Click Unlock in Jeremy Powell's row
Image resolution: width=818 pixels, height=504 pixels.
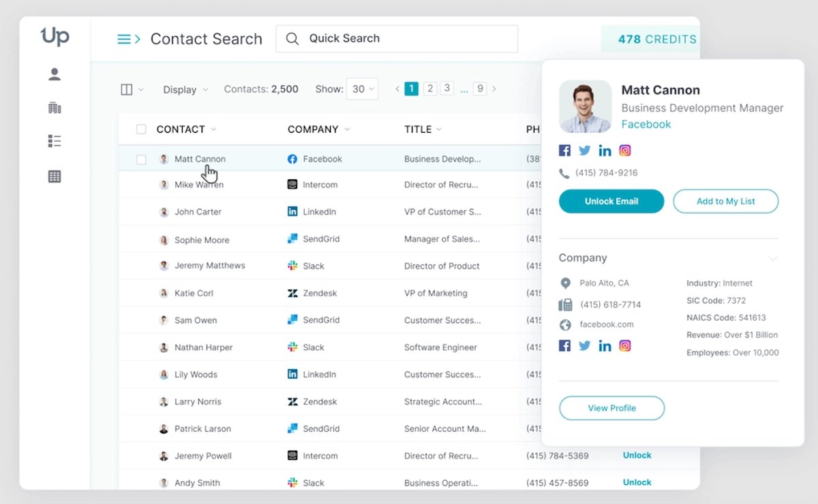tap(637, 455)
